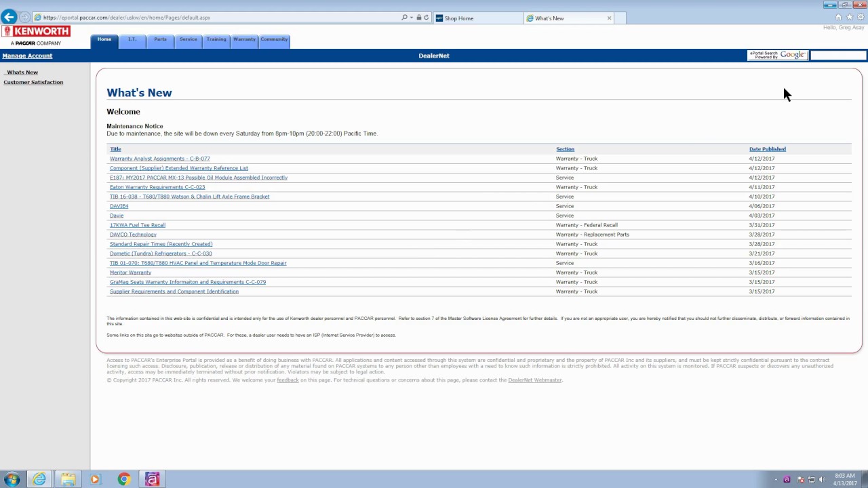The height and width of the screenshot is (488, 868).
Task: Open the DAVCO Technology link
Action: (133, 235)
